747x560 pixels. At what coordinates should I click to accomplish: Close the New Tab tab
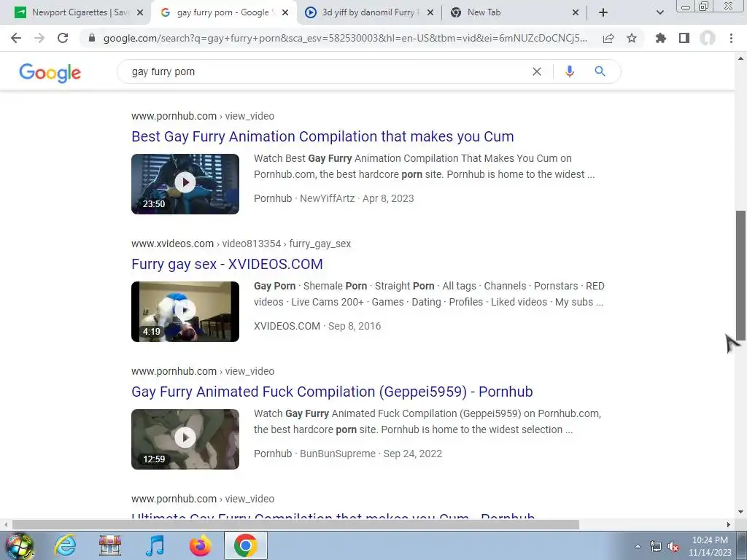(x=576, y=12)
